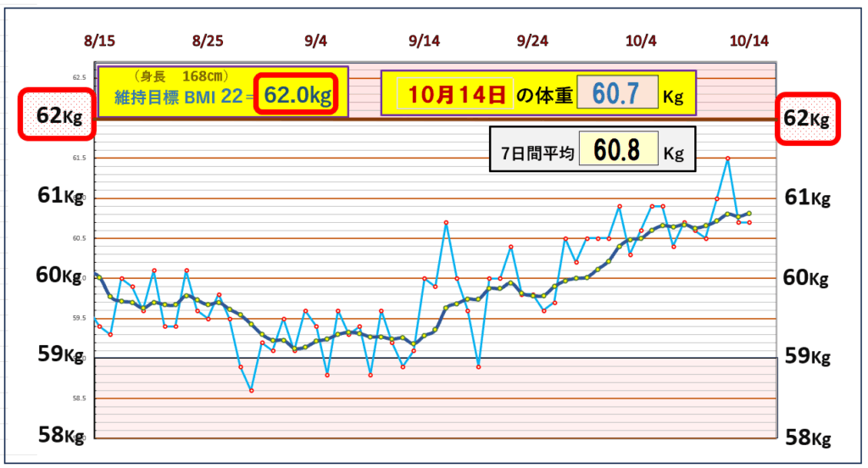The image size is (868, 468).
Task: Select the 8/25 date label on top axis
Action: [x=208, y=41]
